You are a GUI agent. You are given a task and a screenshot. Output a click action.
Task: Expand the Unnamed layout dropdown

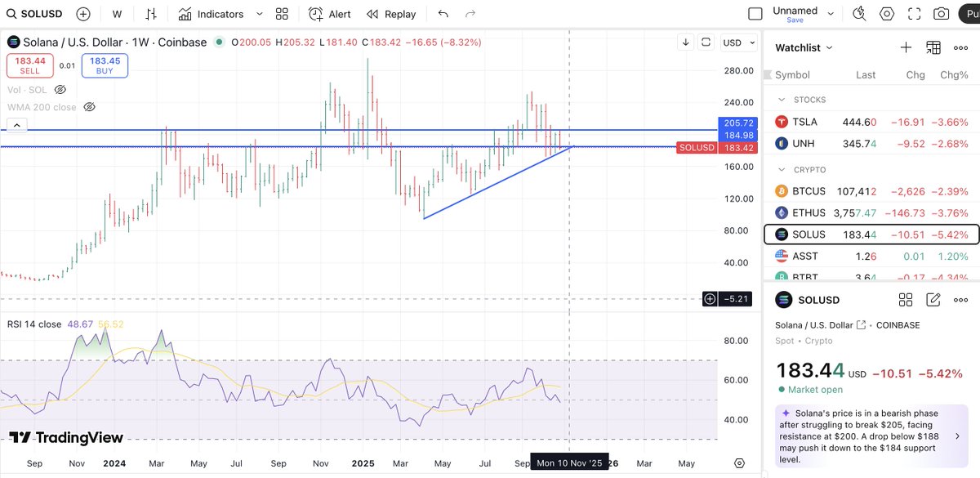(x=831, y=14)
